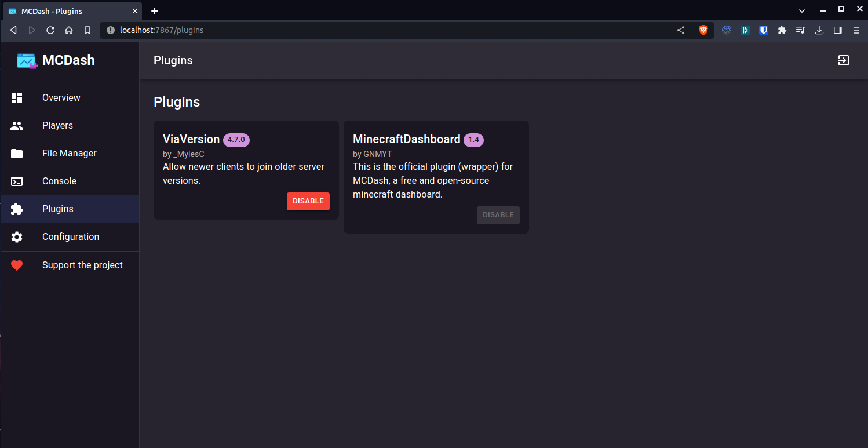Toggle the browser sidebar panel
The height and width of the screenshot is (448, 868).
point(837,30)
